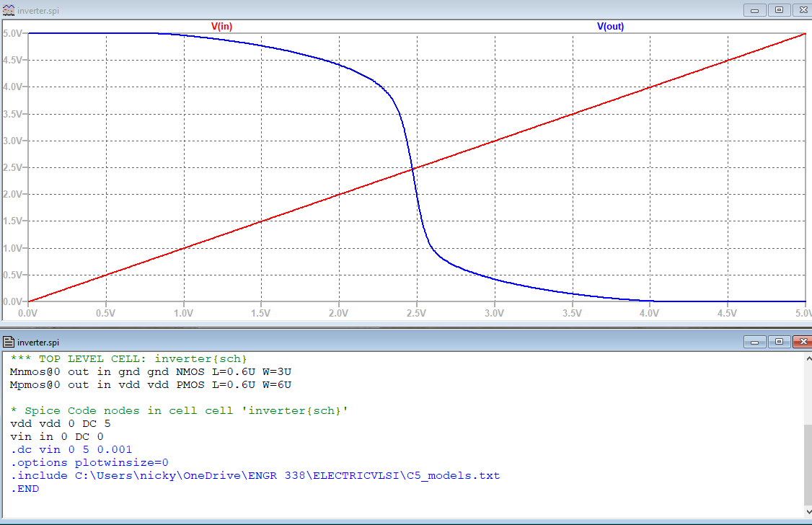The width and height of the screenshot is (812, 525).
Task: Click the 'vdd vdd 0 DC 5' line
Action: tap(60, 423)
